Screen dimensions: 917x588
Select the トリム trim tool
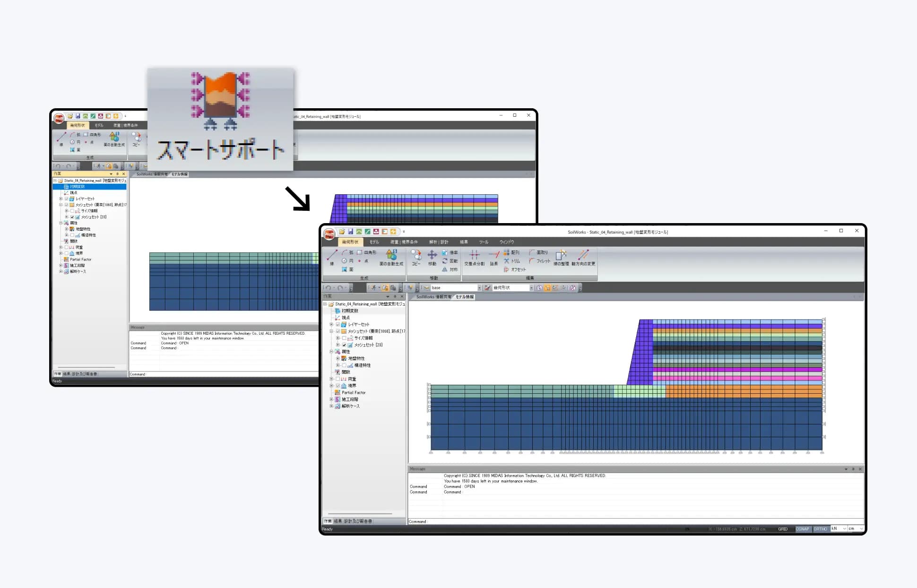(512, 261)
